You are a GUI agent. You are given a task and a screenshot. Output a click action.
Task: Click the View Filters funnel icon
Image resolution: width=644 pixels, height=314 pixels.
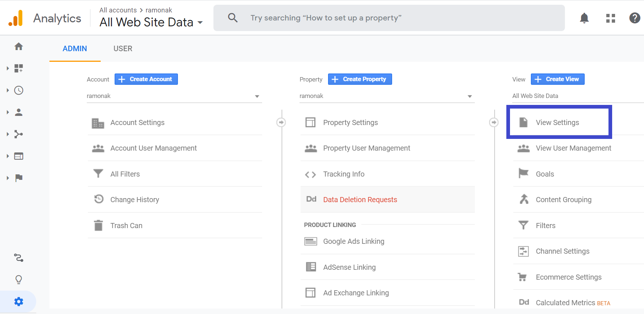(524, 225)
